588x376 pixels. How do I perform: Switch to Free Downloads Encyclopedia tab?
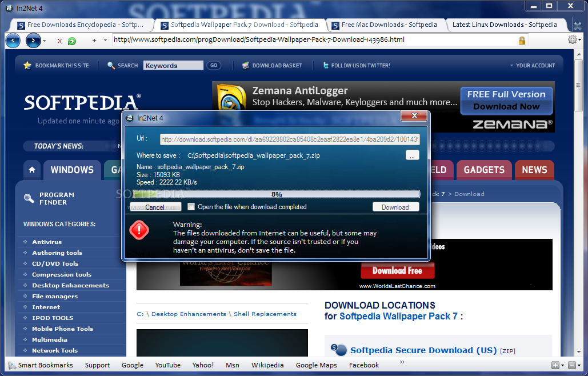(x=81, y=25)
